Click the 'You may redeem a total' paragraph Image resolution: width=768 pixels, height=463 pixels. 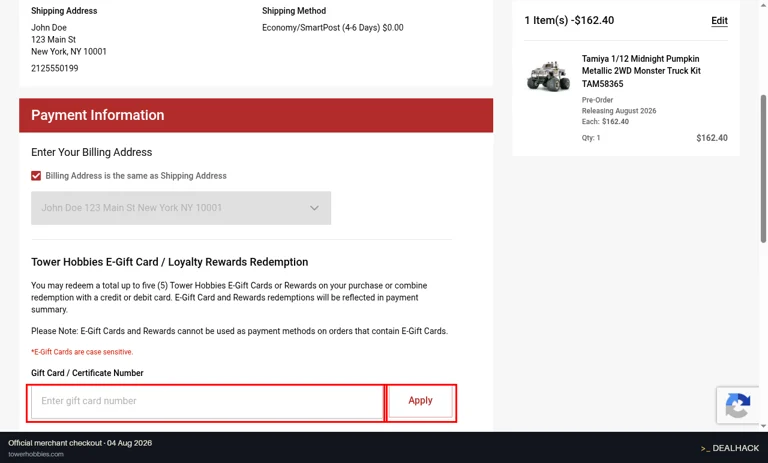point(229,297)
